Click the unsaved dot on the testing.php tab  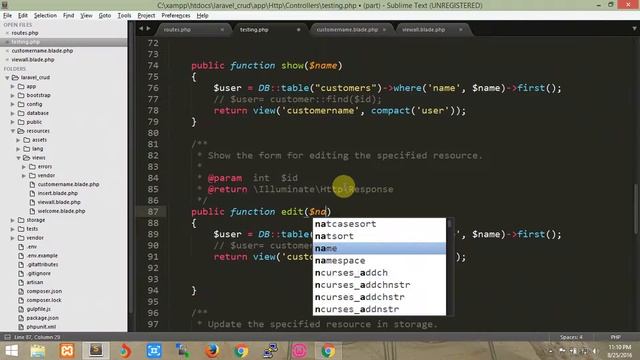point(298,30)
